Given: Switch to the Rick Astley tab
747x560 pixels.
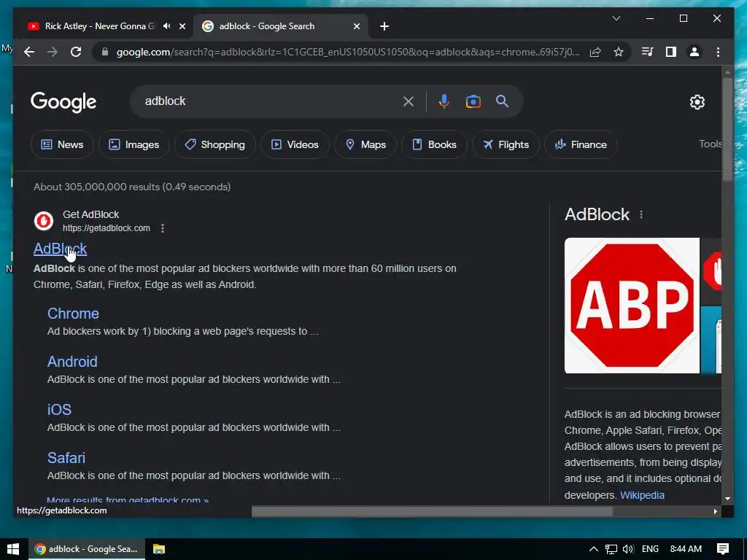Looking at the screenshot, I should point(100,26).
